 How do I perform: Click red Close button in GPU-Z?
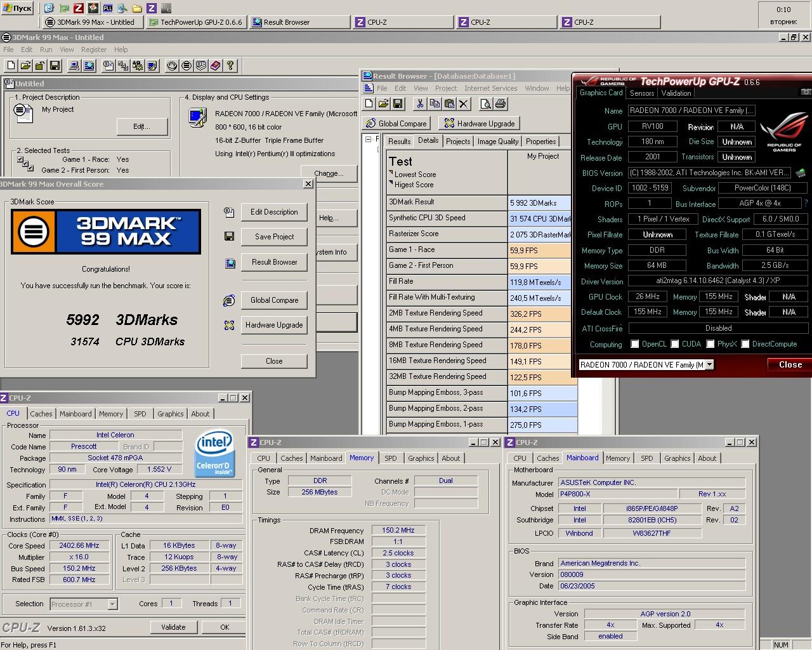(790, 364)
